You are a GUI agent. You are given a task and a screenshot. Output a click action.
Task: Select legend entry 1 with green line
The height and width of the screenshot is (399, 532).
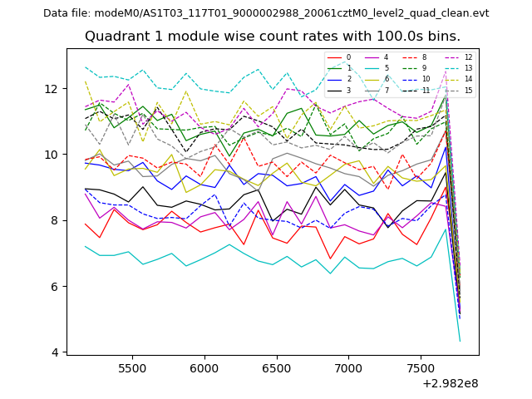point(339,68)
